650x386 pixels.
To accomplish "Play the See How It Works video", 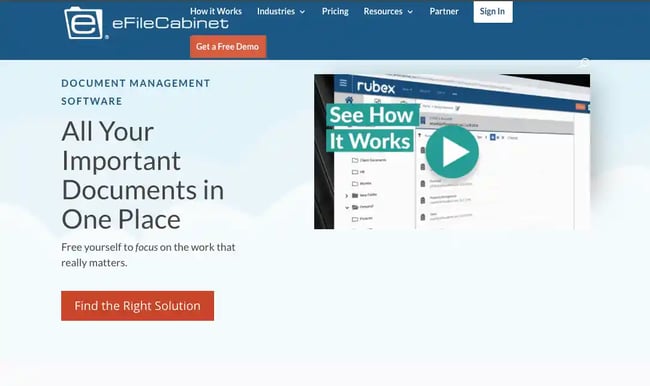I will (x=452, y=152).
